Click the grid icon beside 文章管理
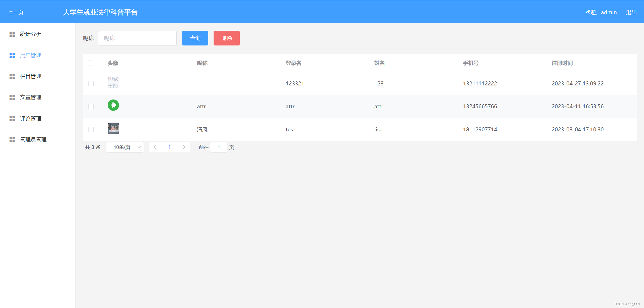 point(12,97)
